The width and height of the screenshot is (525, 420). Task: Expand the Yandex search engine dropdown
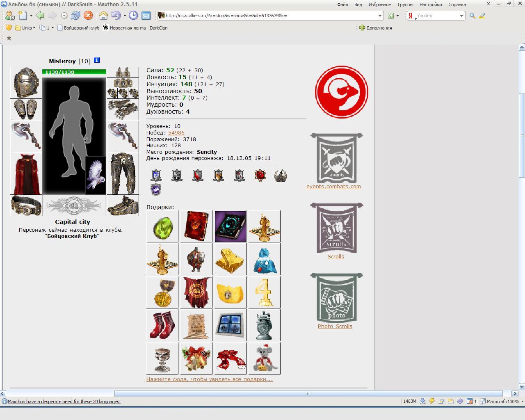pos(461,16)
